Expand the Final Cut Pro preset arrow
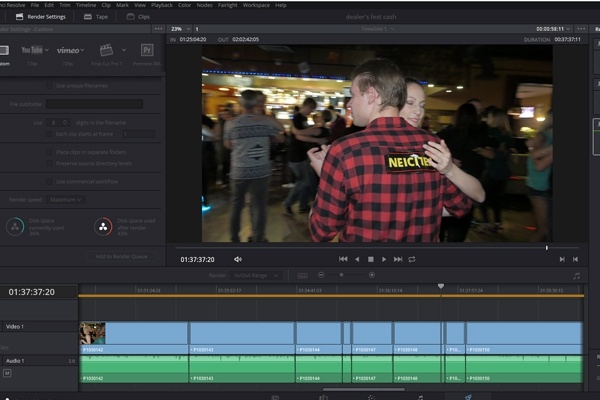The width and height of the screenshot is (600, 400). click(x=124, y=50)
